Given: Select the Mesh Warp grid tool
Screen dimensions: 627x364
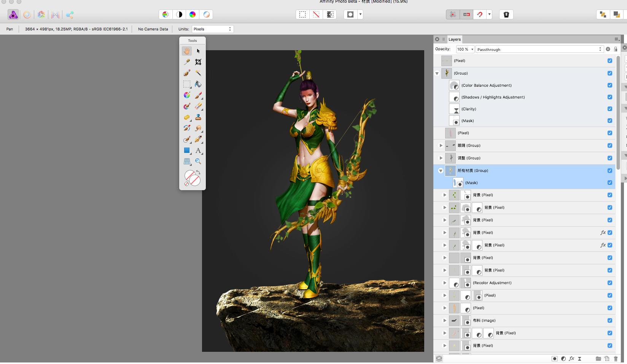Looking at the screenshot, I should click(x=187, y=161).
